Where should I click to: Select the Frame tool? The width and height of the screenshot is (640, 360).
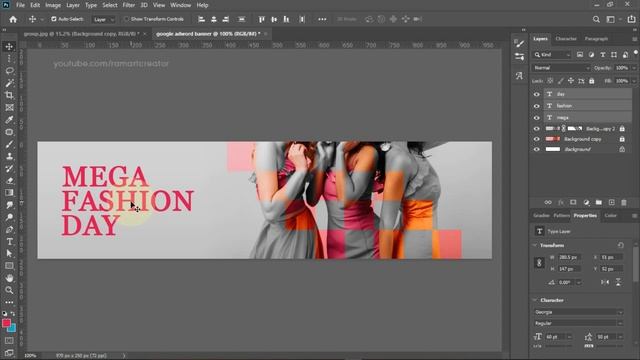coord(9,108)
